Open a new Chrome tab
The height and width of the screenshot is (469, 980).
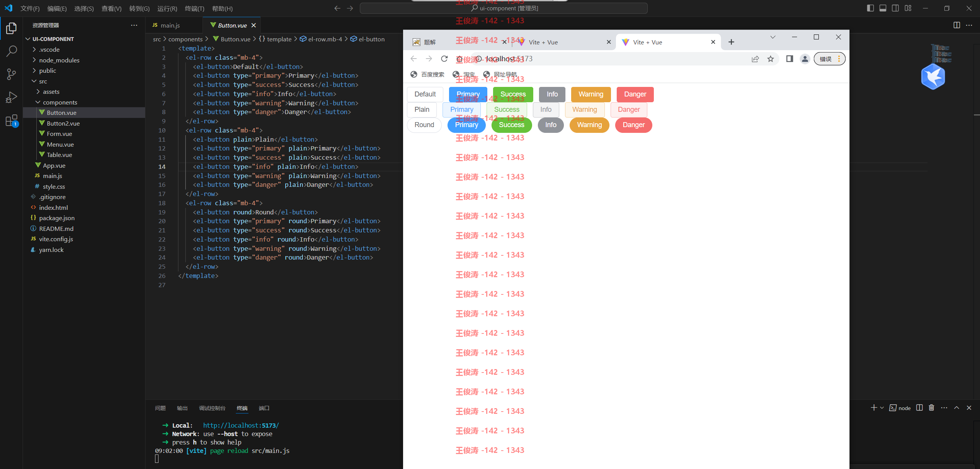[x=731, y=42]
